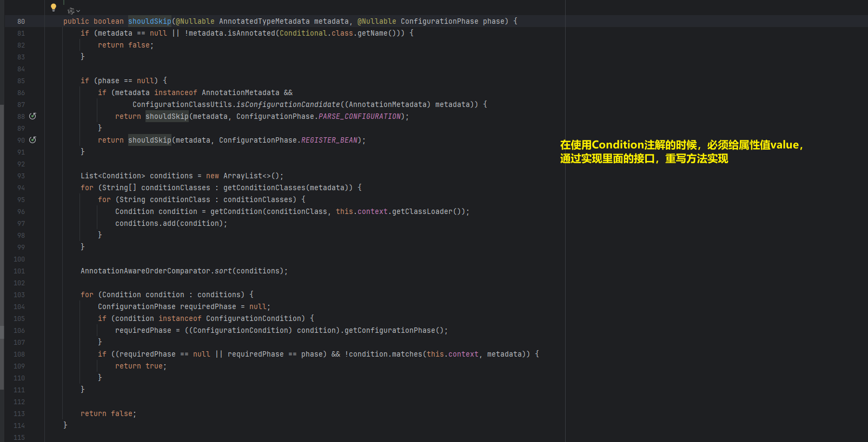Image resolution: width=868 pixels, height=442 pixels.
Task: Click the second @Nullable annotation before ConfigurationPhase
Action: 377,21
